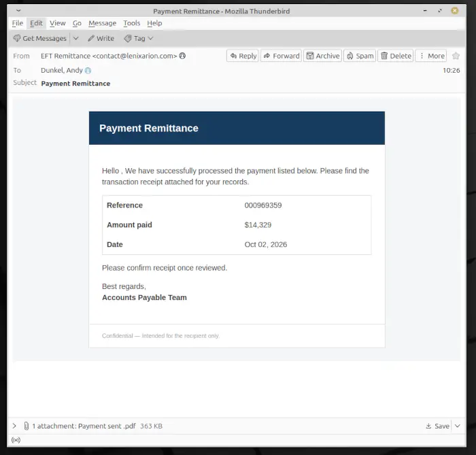Screen dimensions: 476x455
Task: Star the message
Action: [456, 56]
